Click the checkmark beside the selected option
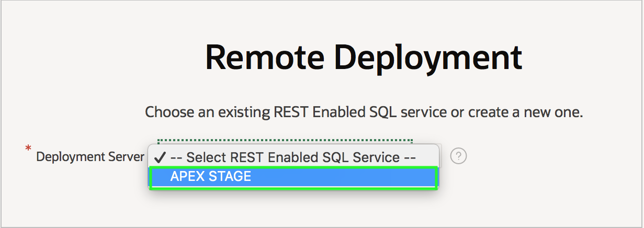The width and height of the screenshot is (644, 228). coord(161,157)
